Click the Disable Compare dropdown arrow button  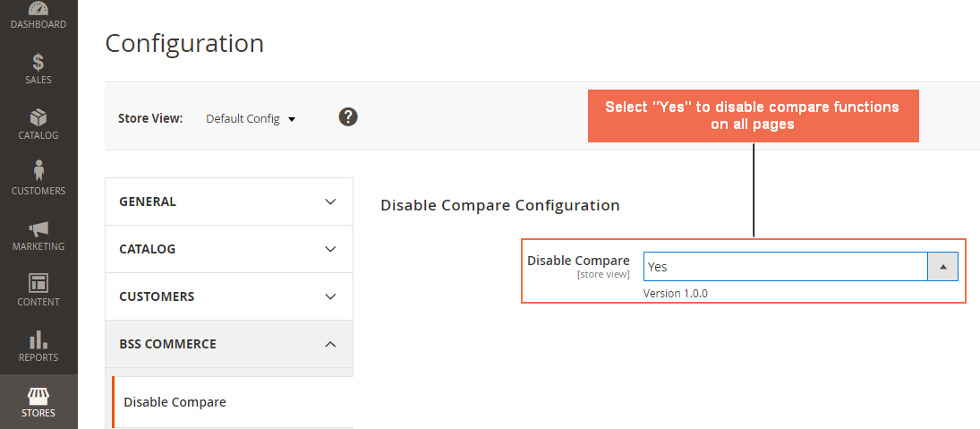942,267
